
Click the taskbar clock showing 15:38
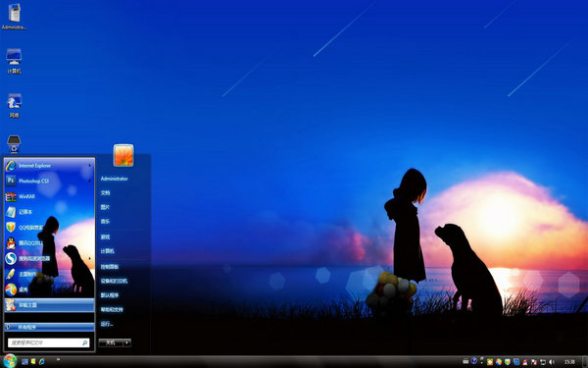[569, 361]
